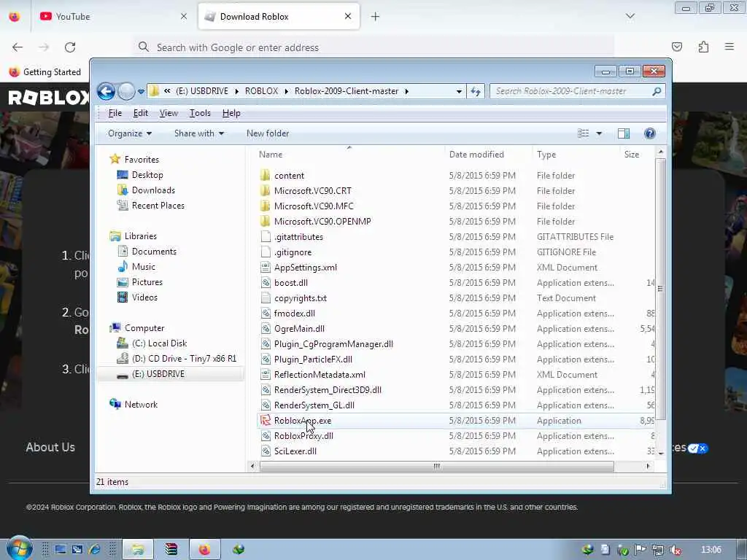Select the Microsoft.VC90.CRT folder
This screenshot has height=560, width=747.
pos(312,190)
